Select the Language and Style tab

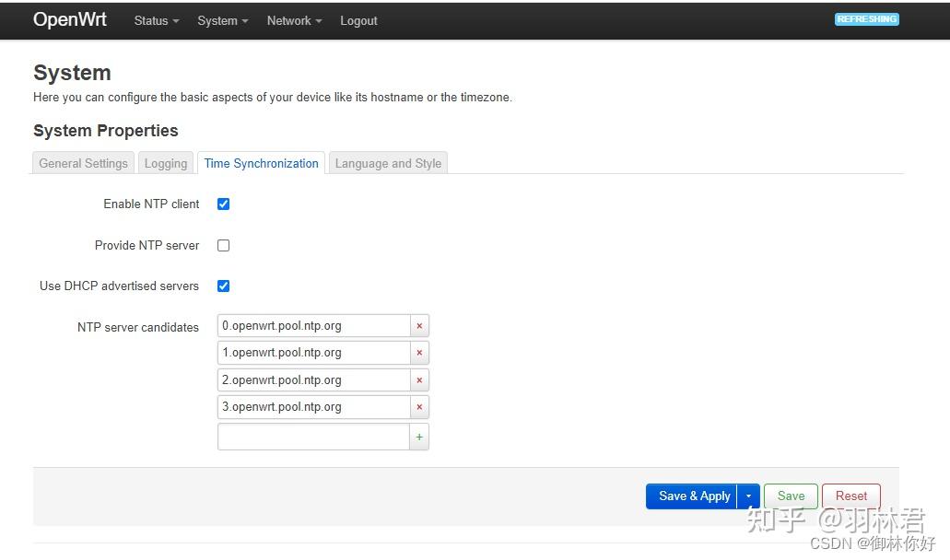tap(388, 163)
